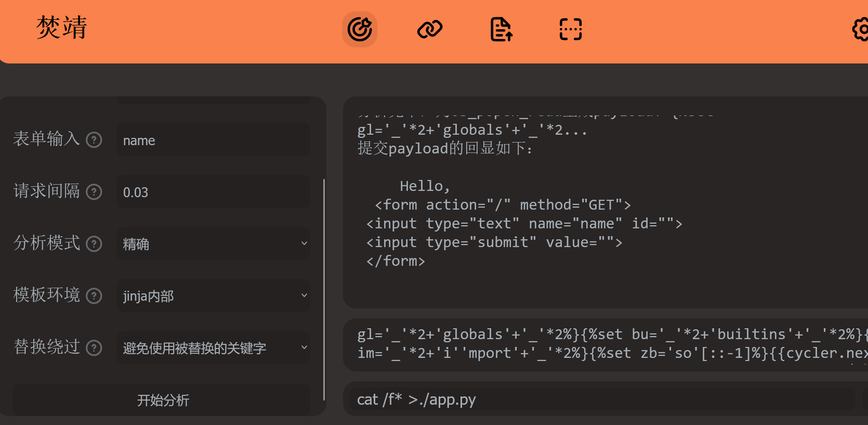Show help for 分析模式
Screen dimensions: 868x425
click(94, 244)
